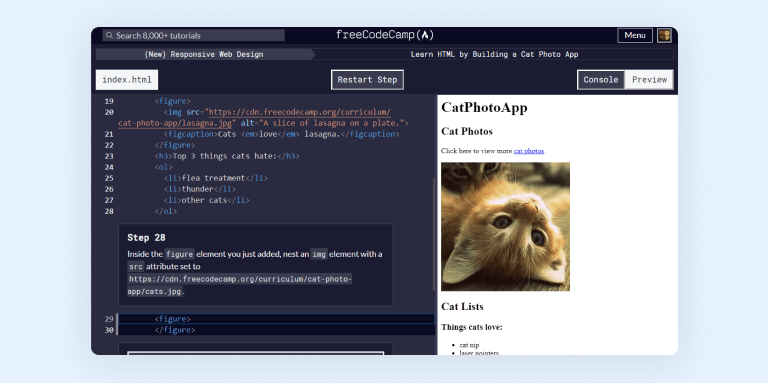Image resolution: width=768 pixels, height=383 pixels.
Task: Click the figcaption code on line 21
Action: [282, 134]
